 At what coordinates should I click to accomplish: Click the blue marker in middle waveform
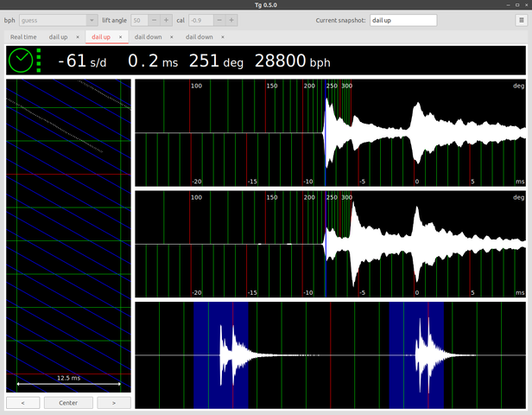pos(326,244)
